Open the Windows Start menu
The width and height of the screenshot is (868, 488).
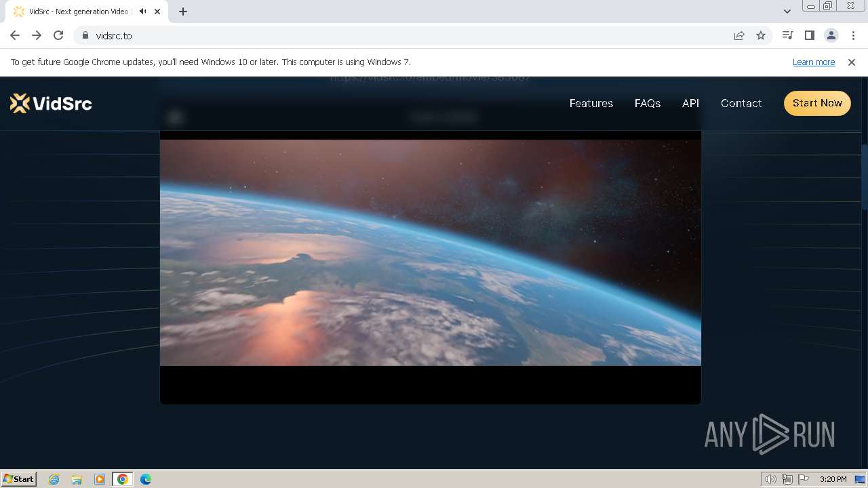[x=19, y=479]
